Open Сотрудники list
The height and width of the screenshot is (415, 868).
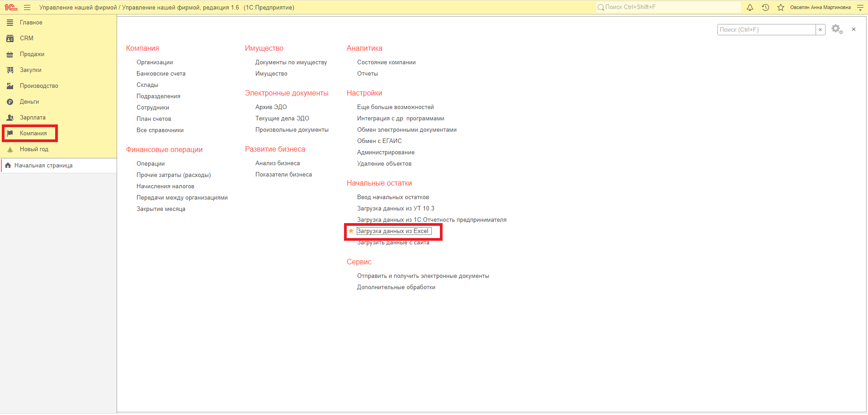(x=153, y=108)
